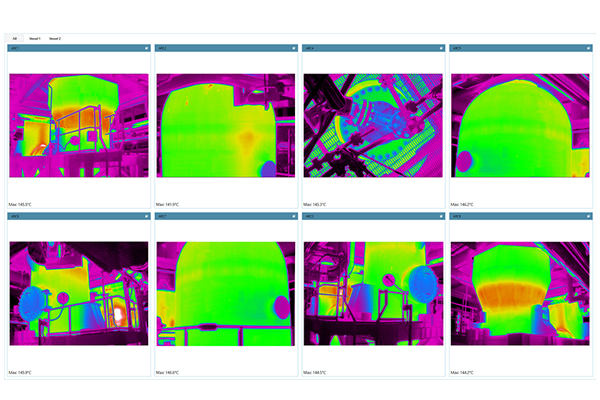This screenshot has height=400, width=600.
Task: Click header icon of panel showing Max 146.6°C
Action: [x=293, y=216]
